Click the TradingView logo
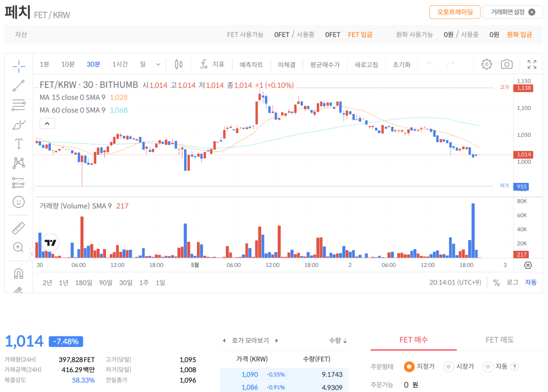 coord(50,242)
